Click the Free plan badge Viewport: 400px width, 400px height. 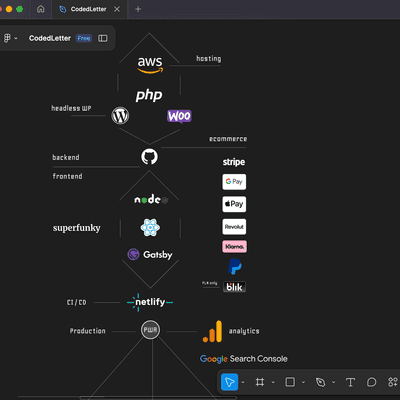pyautogui.click(x=84, y=38)
